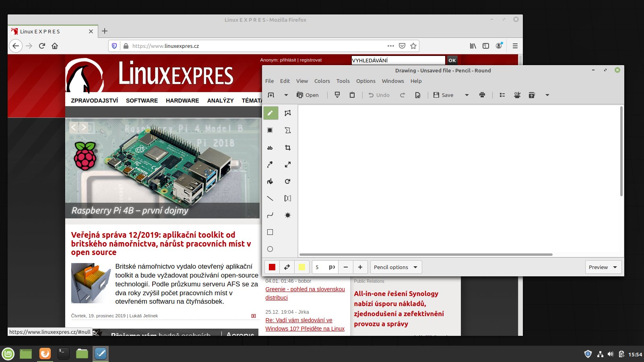Viewport: 644px width, 362px height.
Task: Click the Firefox home button
Action: coord(55,46)
